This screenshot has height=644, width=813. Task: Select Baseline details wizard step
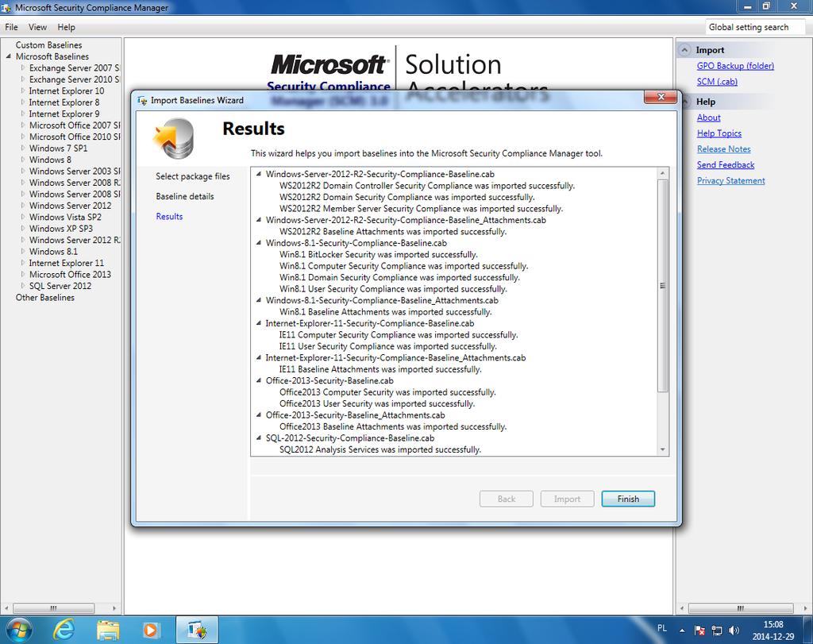pyautogui.click(x=184, y=196)
